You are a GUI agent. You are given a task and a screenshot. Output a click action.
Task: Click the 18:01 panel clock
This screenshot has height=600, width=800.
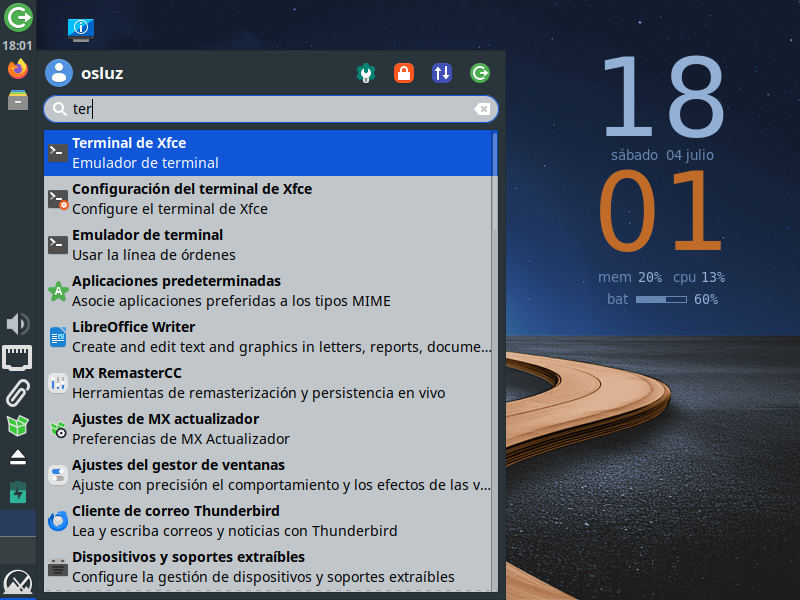[x=17, y=46]
